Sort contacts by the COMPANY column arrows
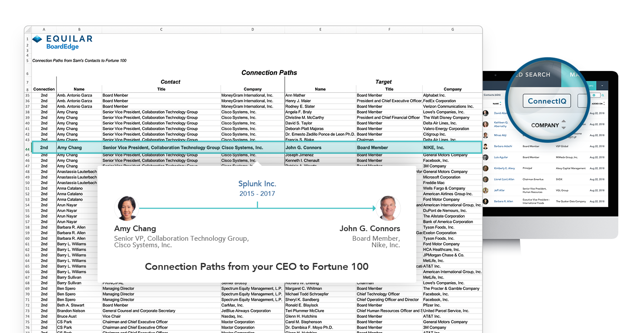 (x=563, y=124)
